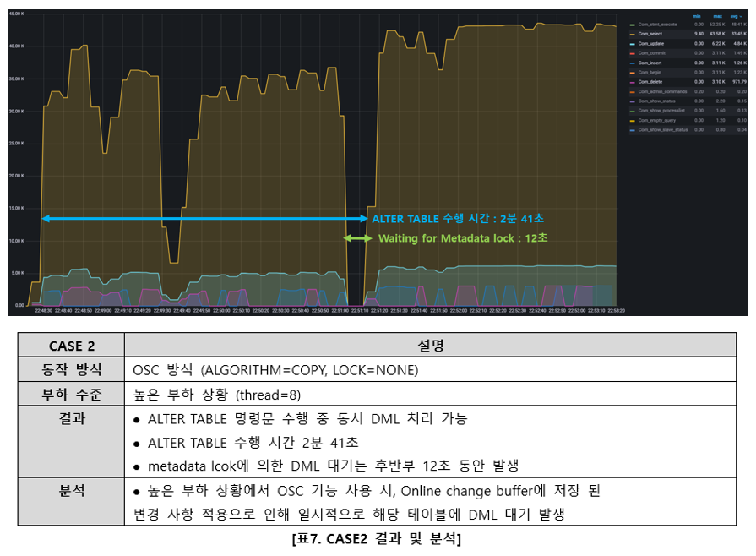Click the 62.25 K max value
The width and height of the screenshot is (756, 556).
coord(717,25)
